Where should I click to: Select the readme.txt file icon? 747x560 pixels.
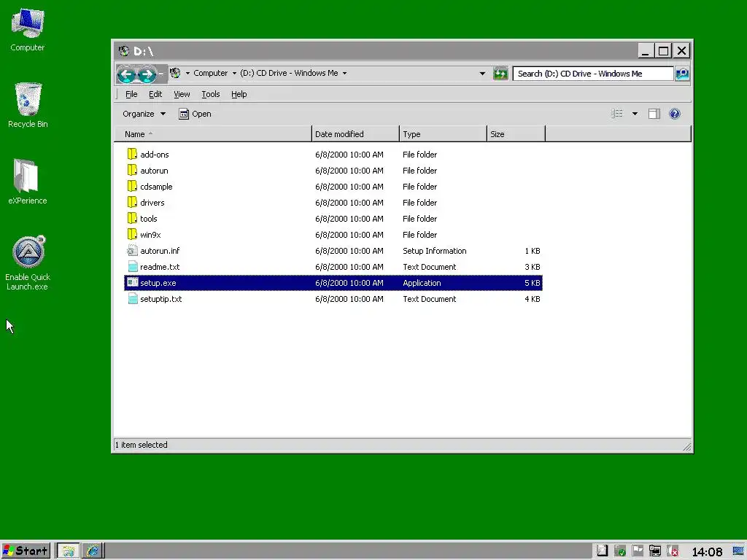pos(133,267)
